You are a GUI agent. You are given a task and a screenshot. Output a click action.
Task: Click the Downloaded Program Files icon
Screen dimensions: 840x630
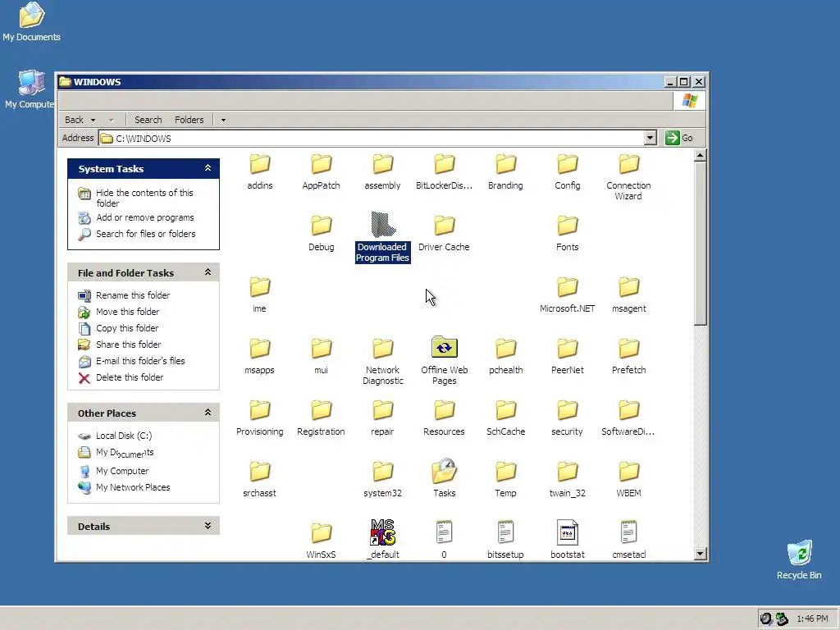click(382, 225)
